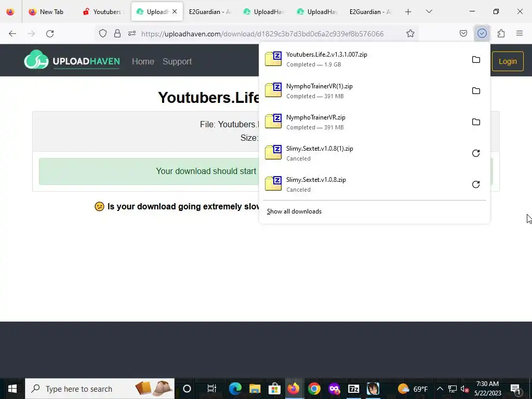Open the Windows Start menu
This screenshot has width=532, height=399.
click(x=12, y=389)
